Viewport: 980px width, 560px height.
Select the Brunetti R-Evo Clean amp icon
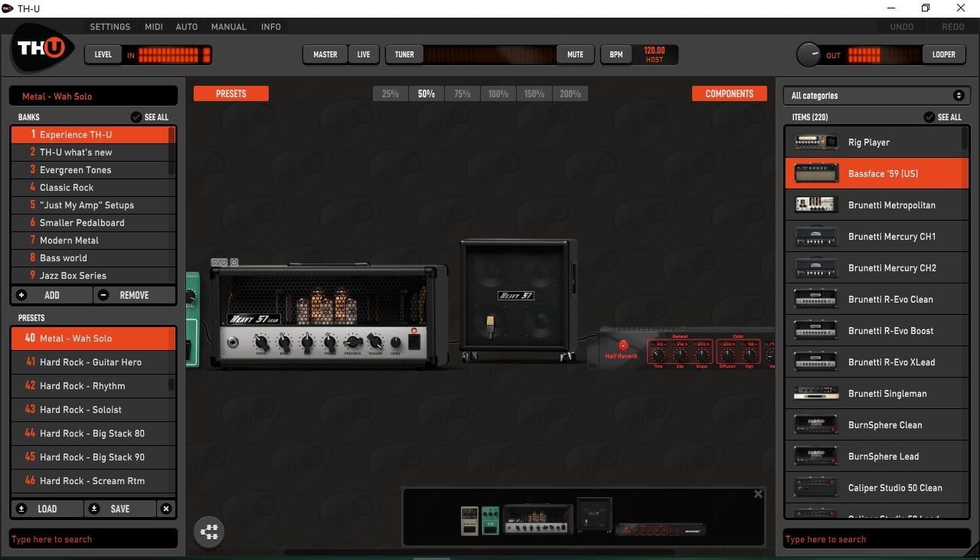tap(816, 300)
